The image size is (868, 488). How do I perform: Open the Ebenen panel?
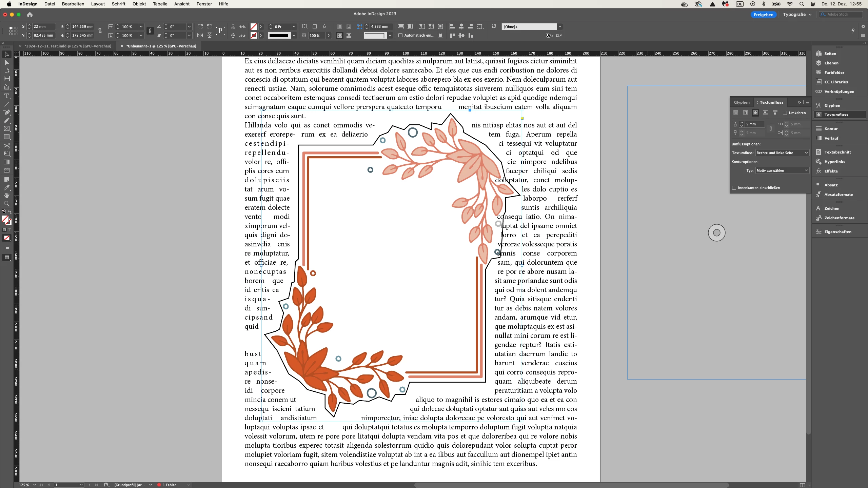[x=831, y=63]
